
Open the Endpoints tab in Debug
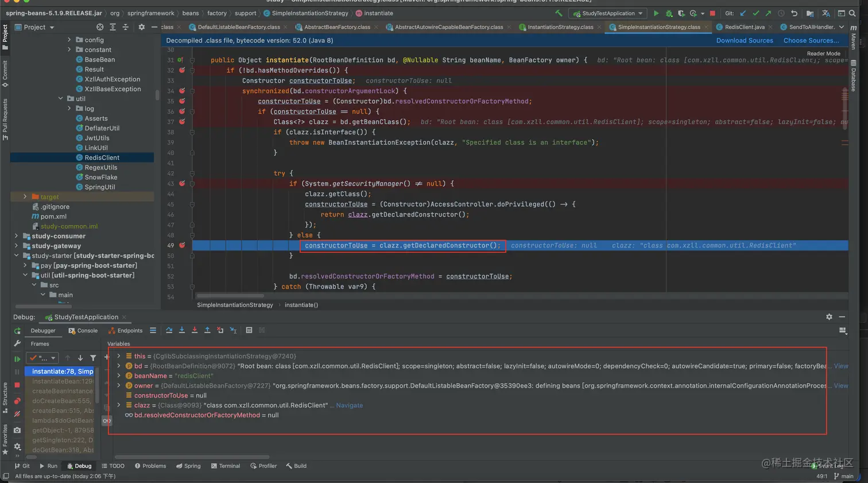[125, 330]
